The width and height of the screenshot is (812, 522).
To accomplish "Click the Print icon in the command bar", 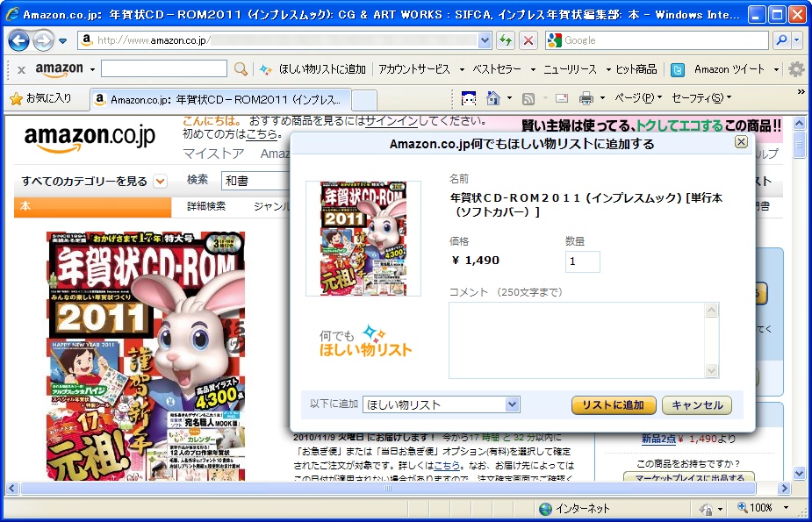I will tap(586, 97).
